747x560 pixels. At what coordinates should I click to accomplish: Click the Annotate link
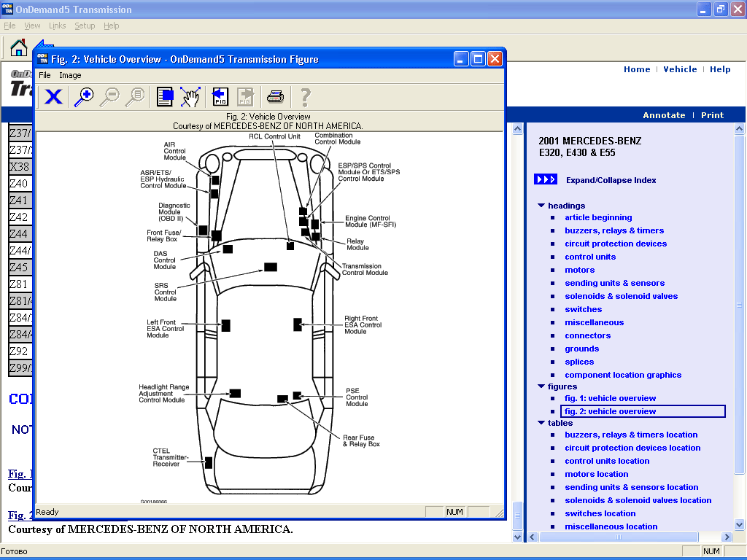click(664, 114)
